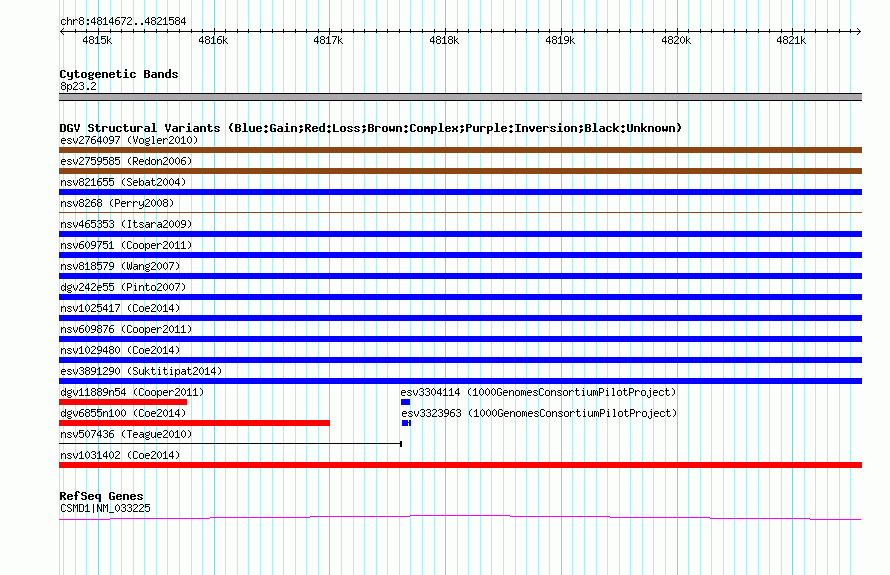The width and height of the screenshot is (890, 575).
Task: Click the ruler's right end arrow
Action: pyautogui.click(x=859, y=31)
